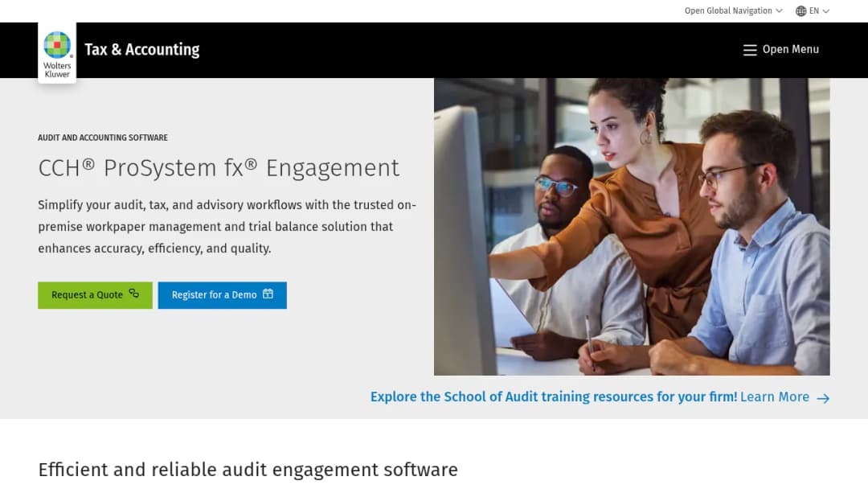Screen dimensions: 868x489
Task: Click Efficient and reliable audit engagement software heading
Action: (x=248, y=470)
